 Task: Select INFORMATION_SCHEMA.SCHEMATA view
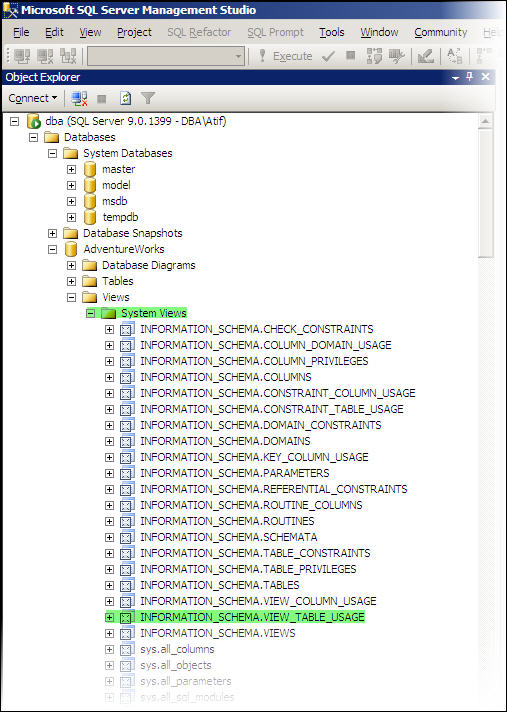(x=229, y=537)
